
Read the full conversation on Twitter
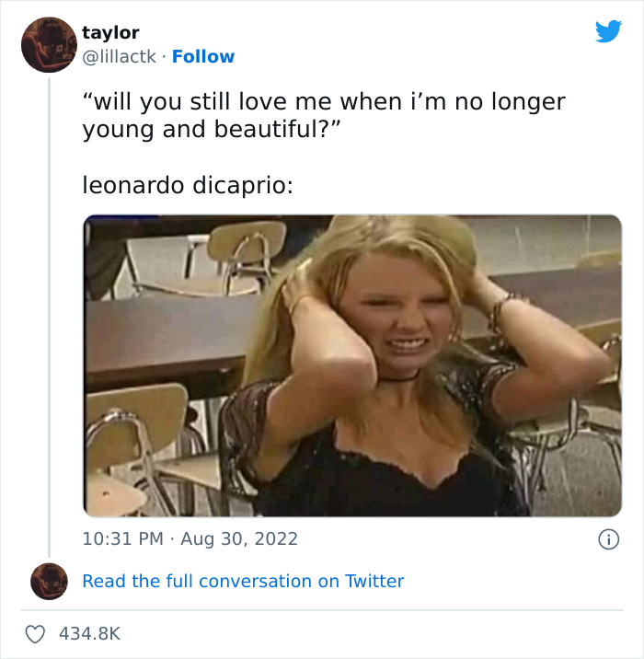coord(243,581)
